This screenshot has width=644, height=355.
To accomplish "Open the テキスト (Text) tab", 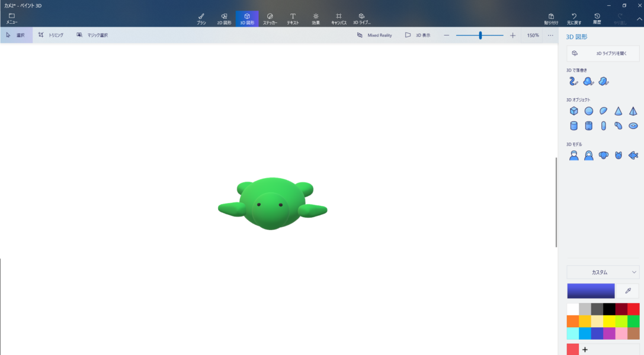I will [293, 19].
